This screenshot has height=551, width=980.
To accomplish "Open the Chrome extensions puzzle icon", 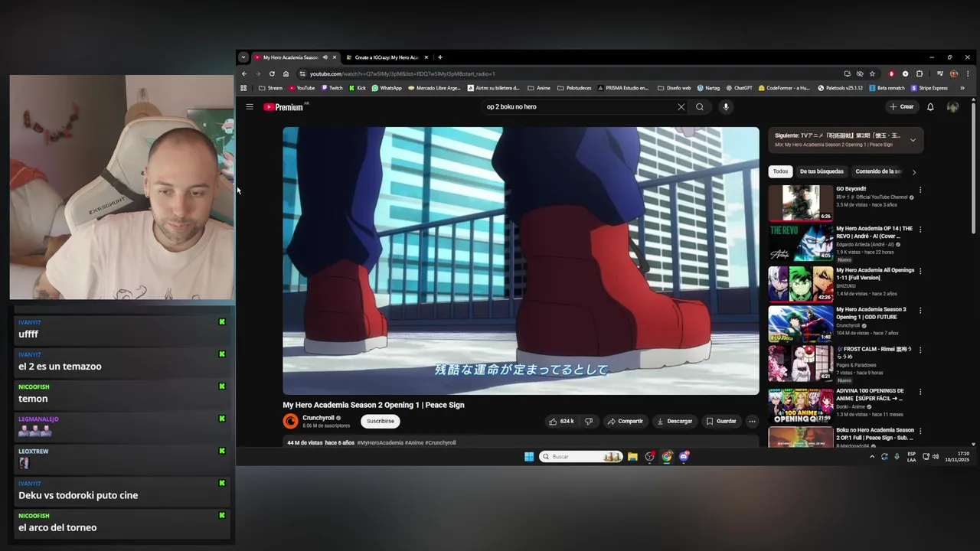I will pyautogui.click(x=920, y=74).
